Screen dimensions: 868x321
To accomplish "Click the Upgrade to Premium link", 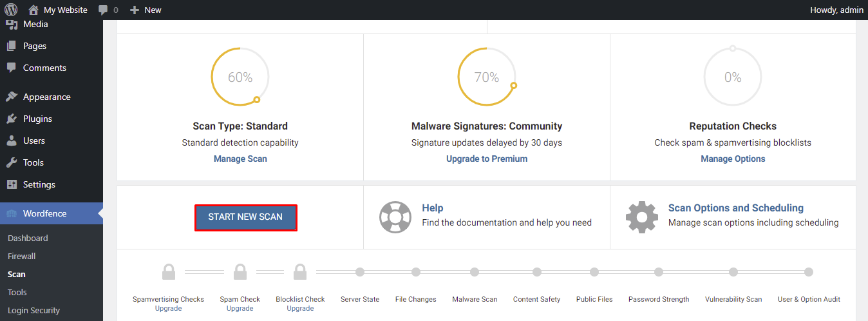I will (487, 159).
